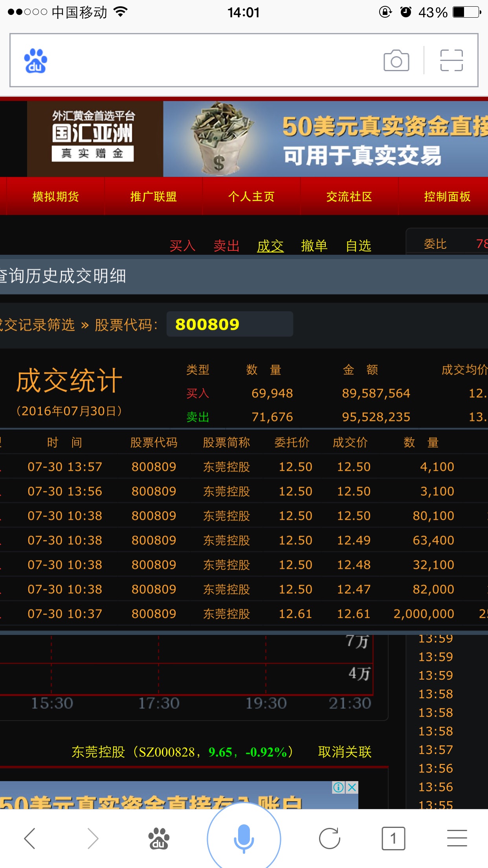Open the hamburger menu in bottom bar
Screen dimensions: 488x868
(457, 839)
